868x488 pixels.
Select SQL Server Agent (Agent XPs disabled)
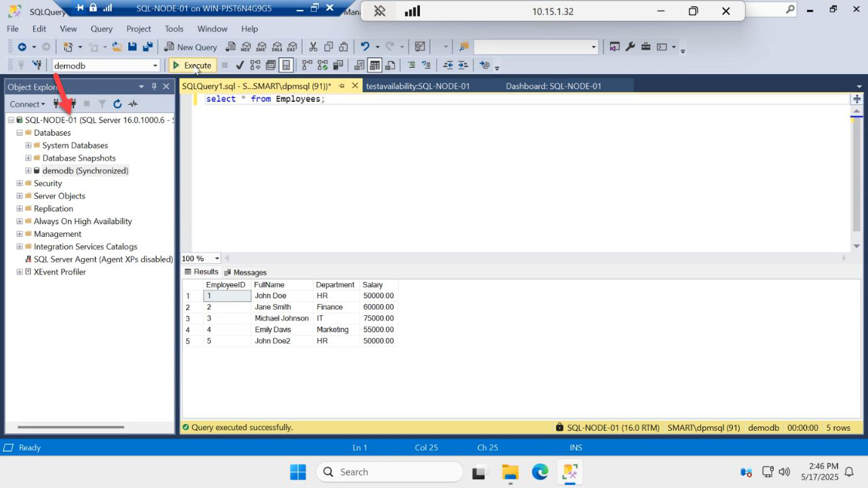point(103,259)
